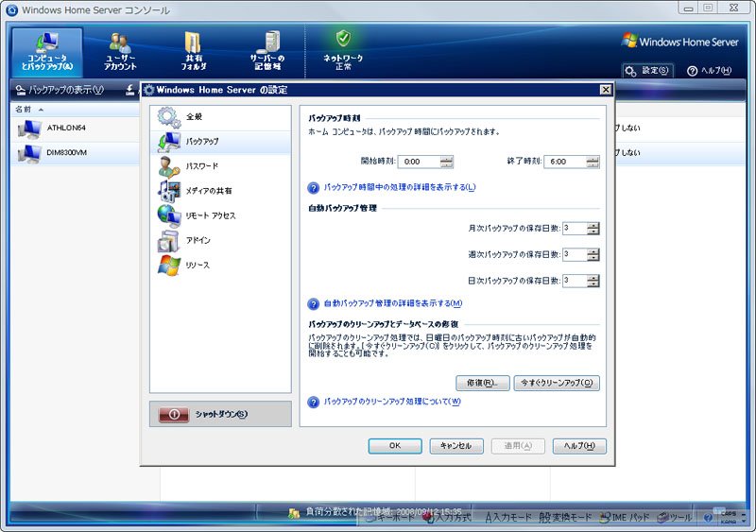Open バックアップ時間中の処理の詳細を表示する link
756x532 pixels.
399,187
